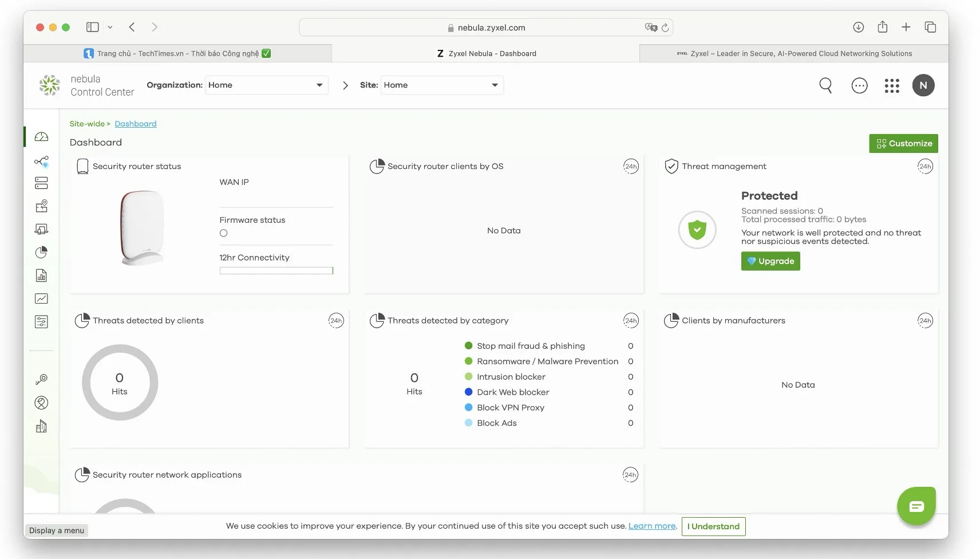The height and width of the screenshot is (559, 980).
Task: Click the Block Ads legend entry
Action: (x=491, y=423)
